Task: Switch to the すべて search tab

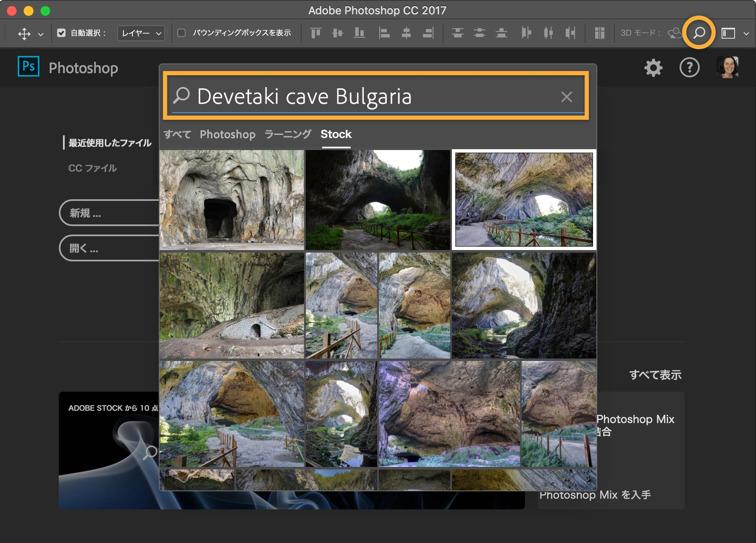Action: [x=177, y=134]
